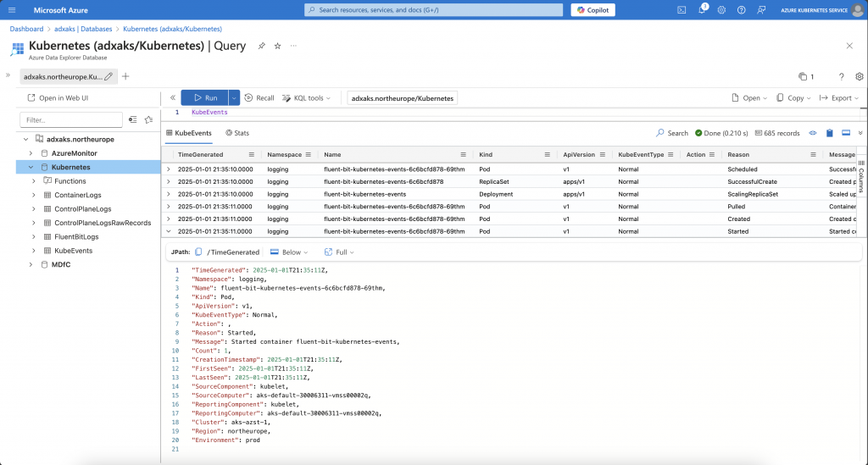Add a new query tab
This screenshot has height=465, width=868.
tap(125, 76)
